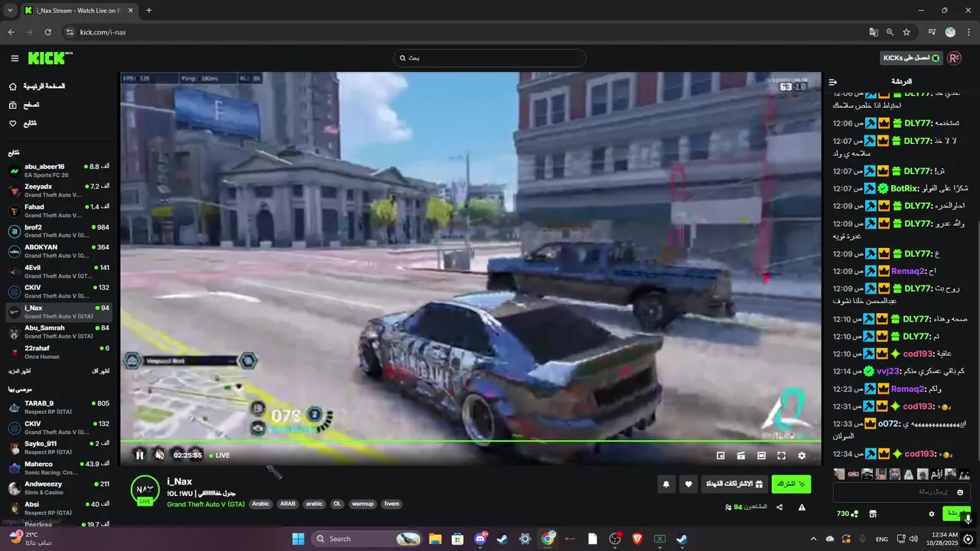
Task: Open Windows Start menu
Action: (x=298, y=539)
